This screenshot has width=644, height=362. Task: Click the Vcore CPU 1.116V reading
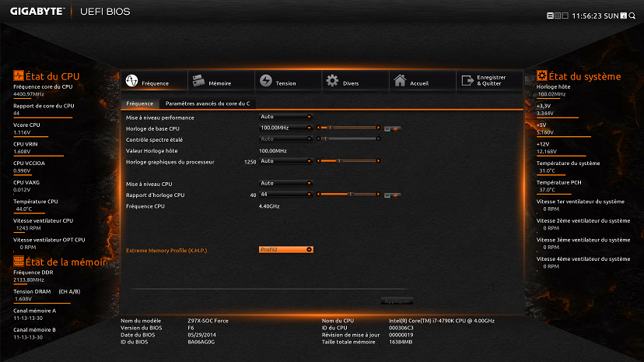tap(22, 132)
